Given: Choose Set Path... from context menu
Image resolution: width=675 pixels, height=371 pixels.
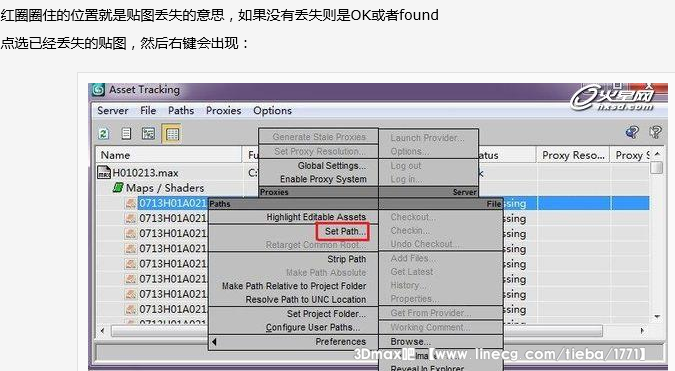Looking at the screenshot, I should [x=345, y=232].
